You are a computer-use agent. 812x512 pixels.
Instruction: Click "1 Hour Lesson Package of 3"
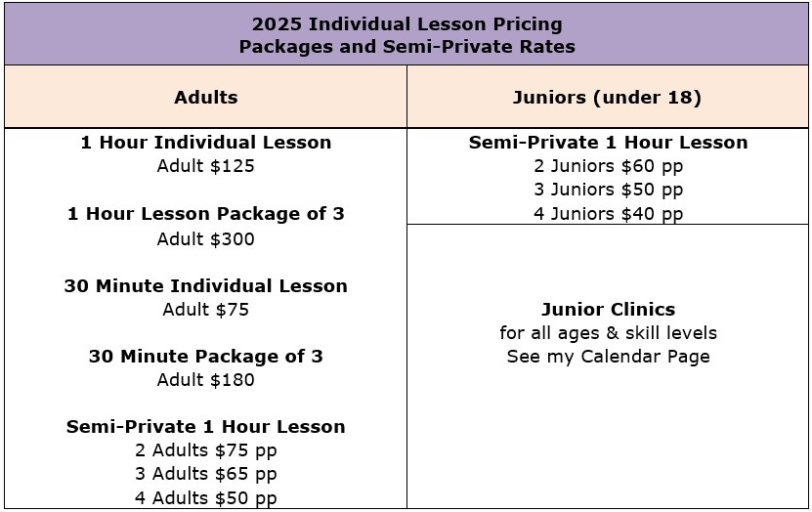pos(205,214)
